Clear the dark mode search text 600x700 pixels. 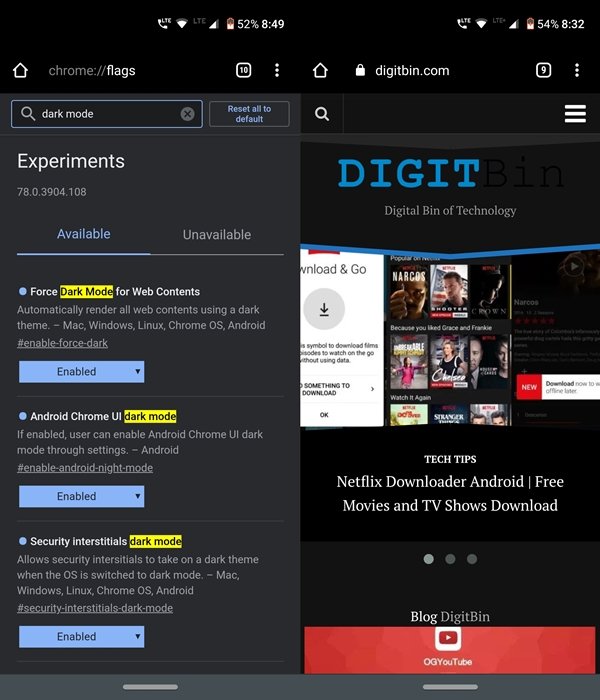(x=188, y=114)
